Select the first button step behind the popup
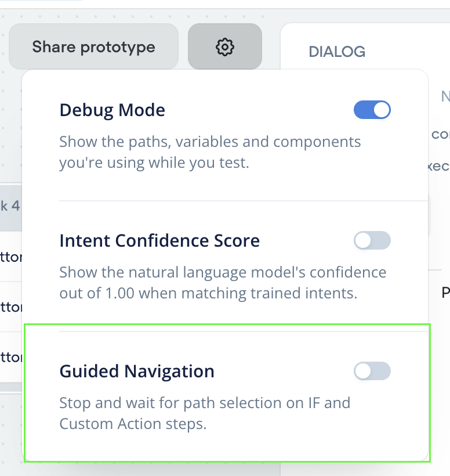The height and width of the screenshot is (476, 450). tap(11, 257)
